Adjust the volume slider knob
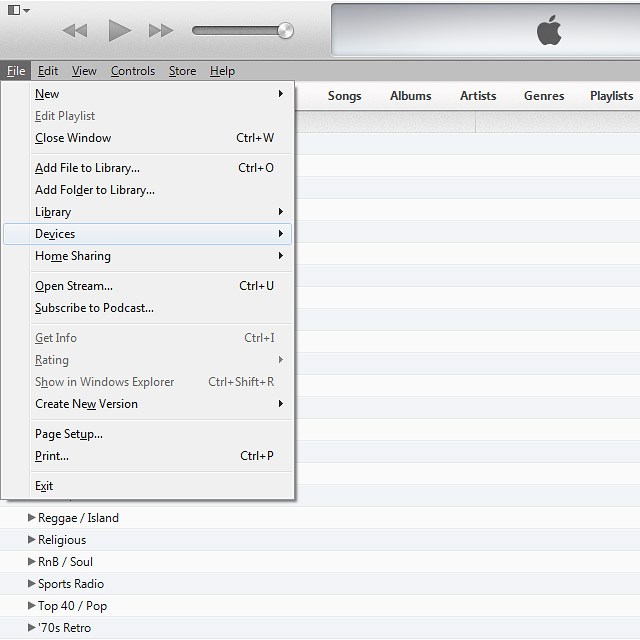 (285, 30)
